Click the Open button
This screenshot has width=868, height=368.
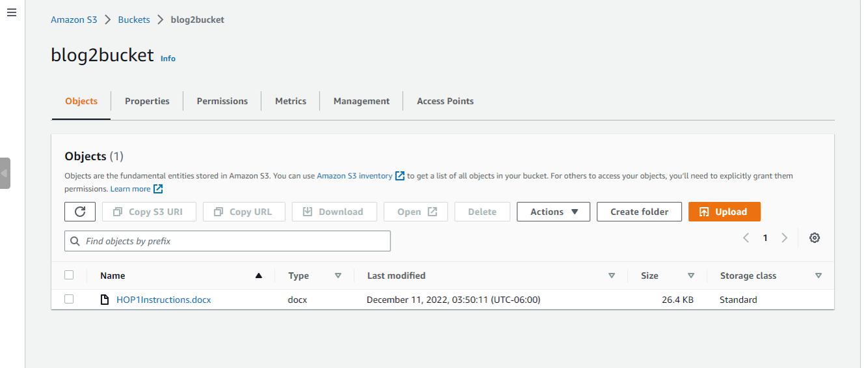click(416, 212)
